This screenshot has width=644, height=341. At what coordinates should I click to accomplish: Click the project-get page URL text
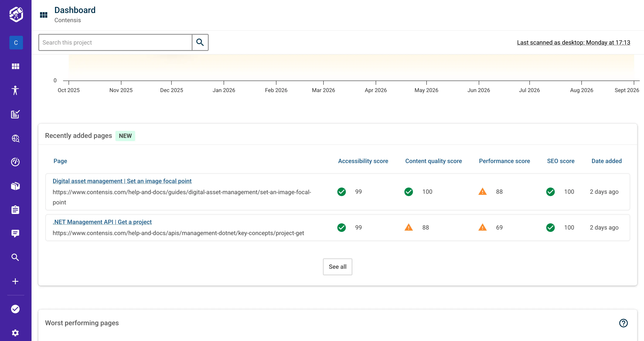pos(178,233)
